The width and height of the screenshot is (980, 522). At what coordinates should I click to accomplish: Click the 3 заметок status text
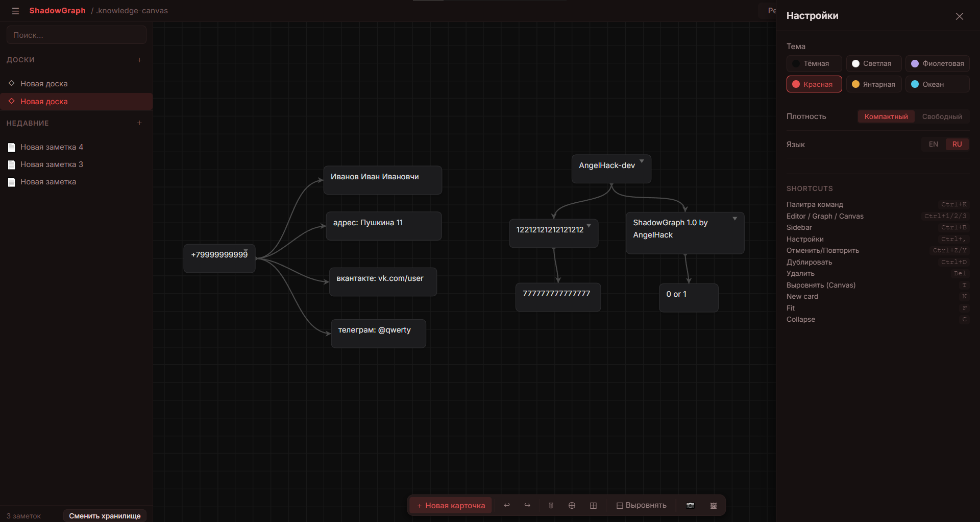pos(23,516)
